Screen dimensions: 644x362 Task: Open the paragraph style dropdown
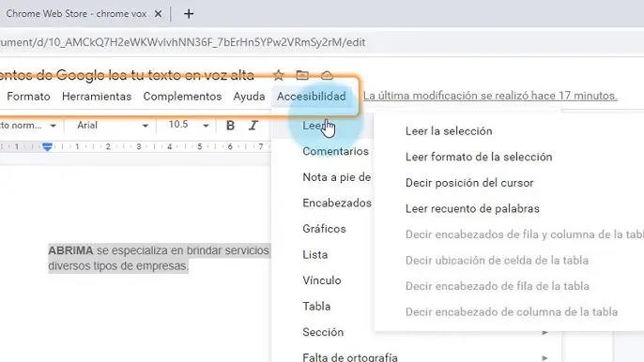click(28, 125)
